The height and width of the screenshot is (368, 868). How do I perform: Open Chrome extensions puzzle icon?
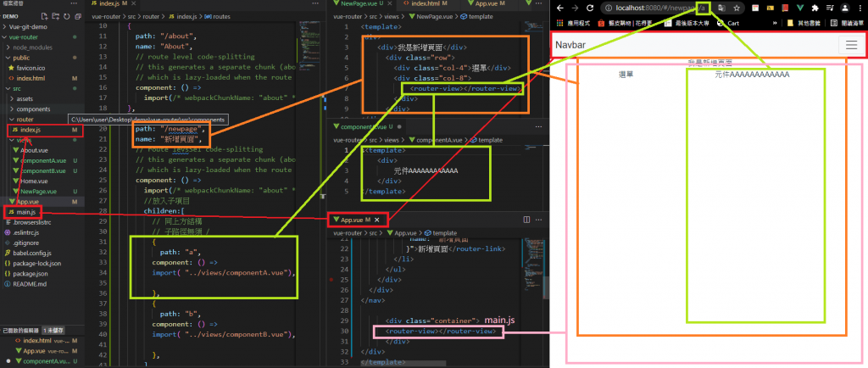815,8
